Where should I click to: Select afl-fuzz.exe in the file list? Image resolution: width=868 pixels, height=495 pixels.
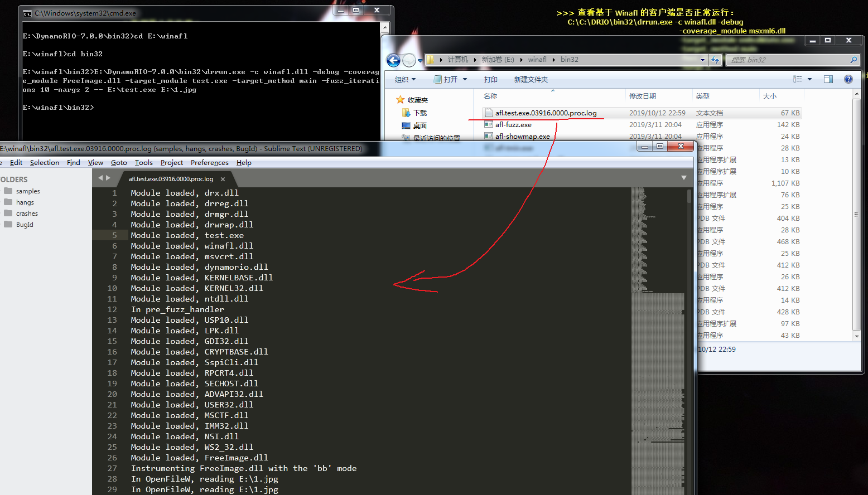tap(513, 125)
